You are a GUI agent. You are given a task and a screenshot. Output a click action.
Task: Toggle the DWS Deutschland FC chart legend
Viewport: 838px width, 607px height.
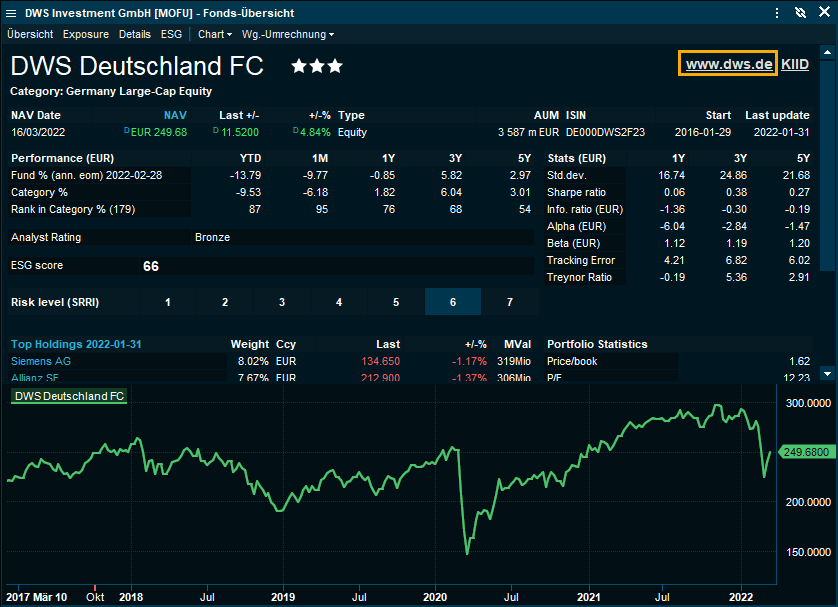pyautogui.click(x=69, y=396)
